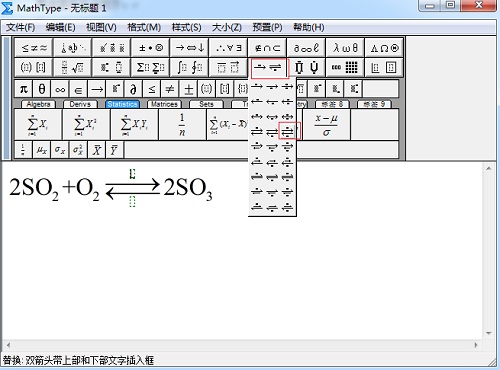Viewport: 500px width, 370px height.
Task: Open the set theory symbols palette (∉∩⊂)
Action: click(x=267, y=48)
